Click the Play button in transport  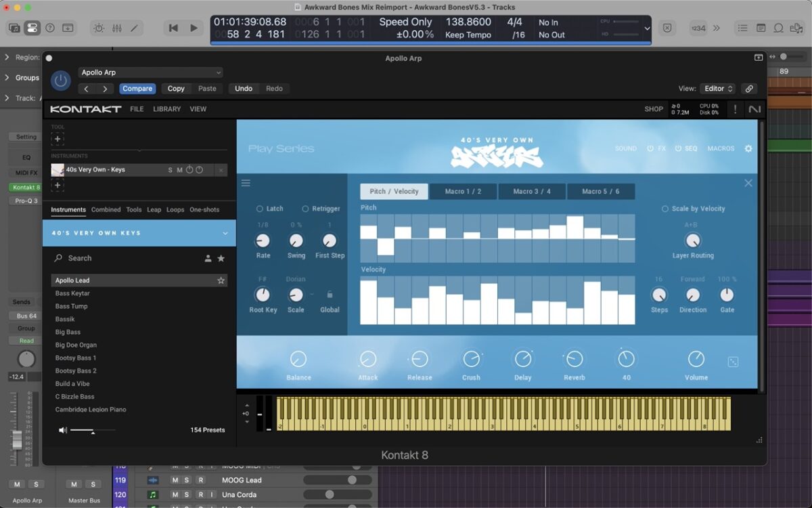(x=194, y=28)
